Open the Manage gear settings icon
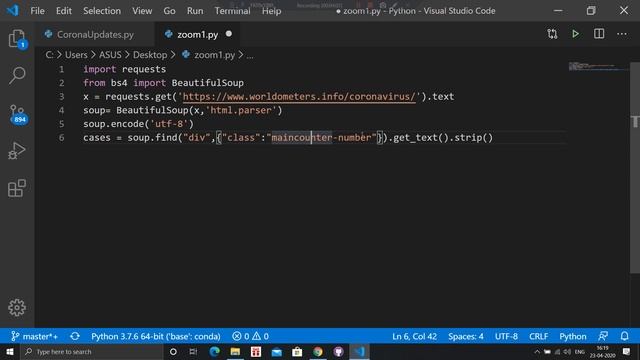The image size is (640, 360). (x=17, y=307)
